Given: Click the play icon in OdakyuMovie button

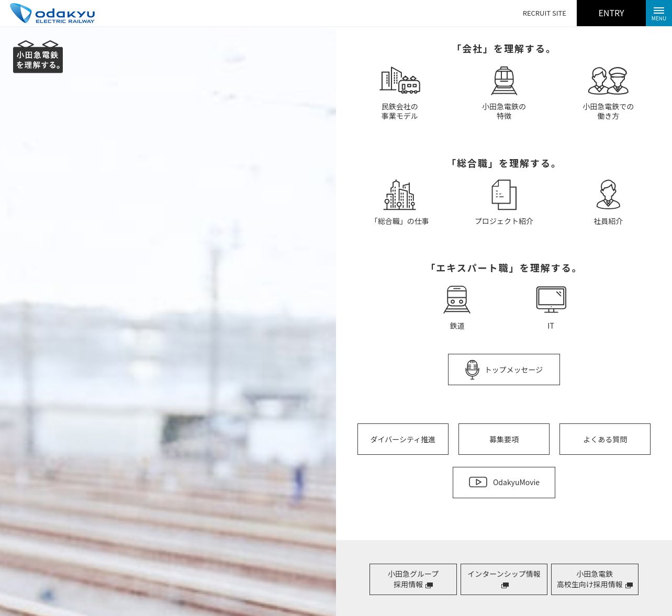Looking at the screenshot, I should click(x=478, y=482).
